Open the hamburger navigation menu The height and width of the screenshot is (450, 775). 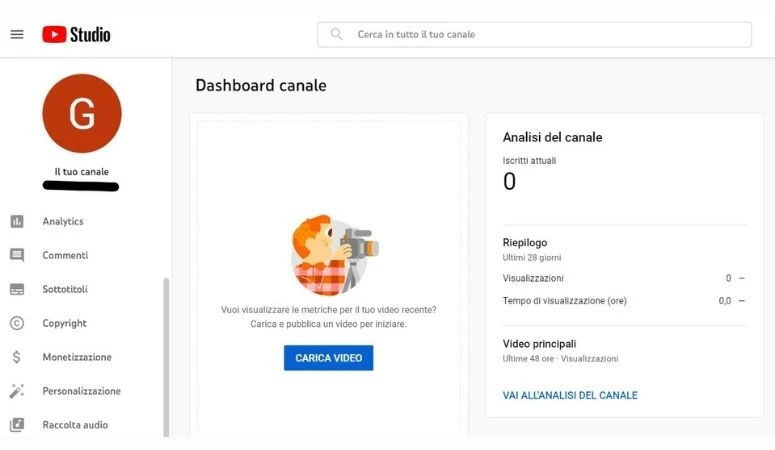[17, 34]
